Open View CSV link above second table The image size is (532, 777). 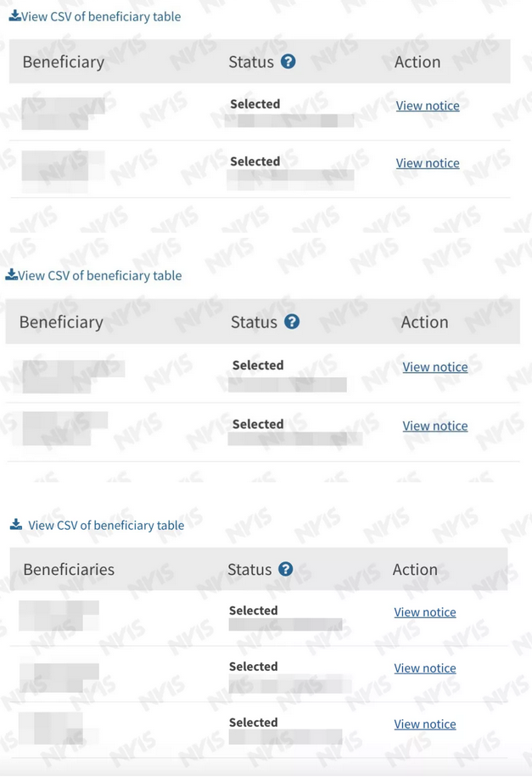[x=100, y=275]
